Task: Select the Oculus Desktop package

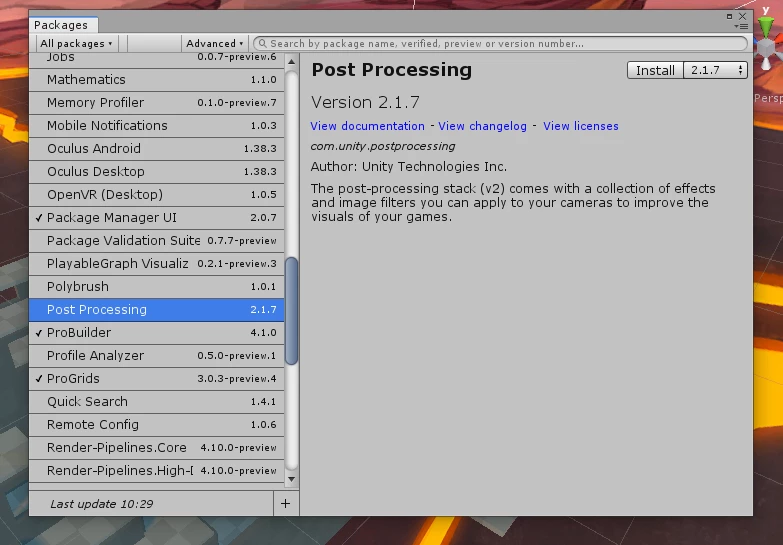Action: 157,171
